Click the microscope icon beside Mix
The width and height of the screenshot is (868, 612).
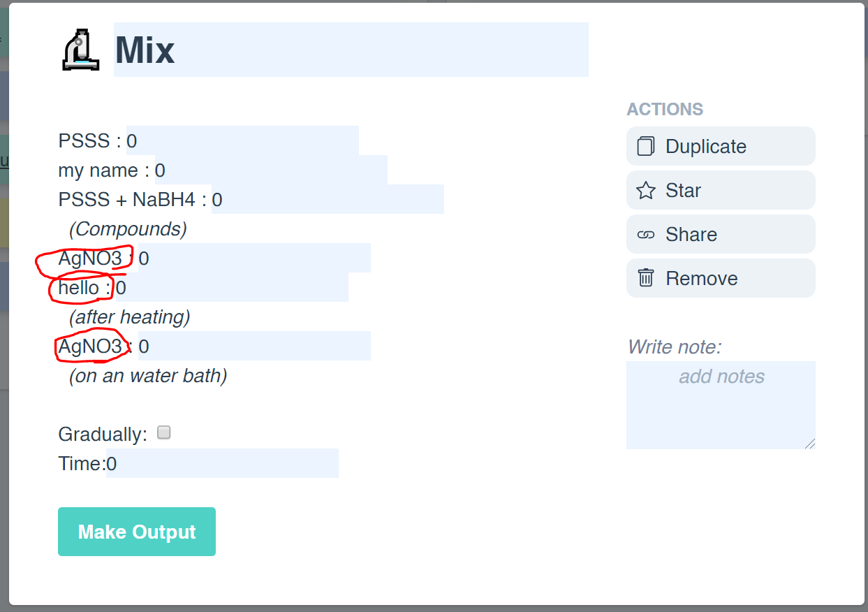pos(82,49)
